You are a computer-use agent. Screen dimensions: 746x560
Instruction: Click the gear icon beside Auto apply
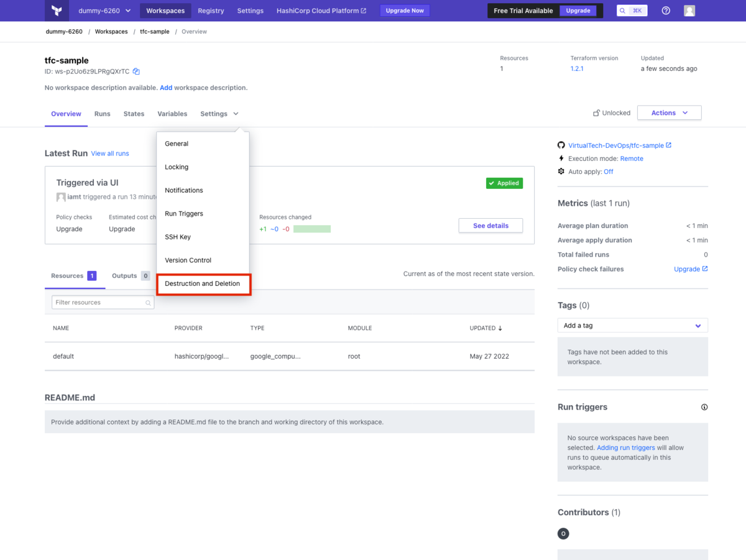tap(561, 172)
